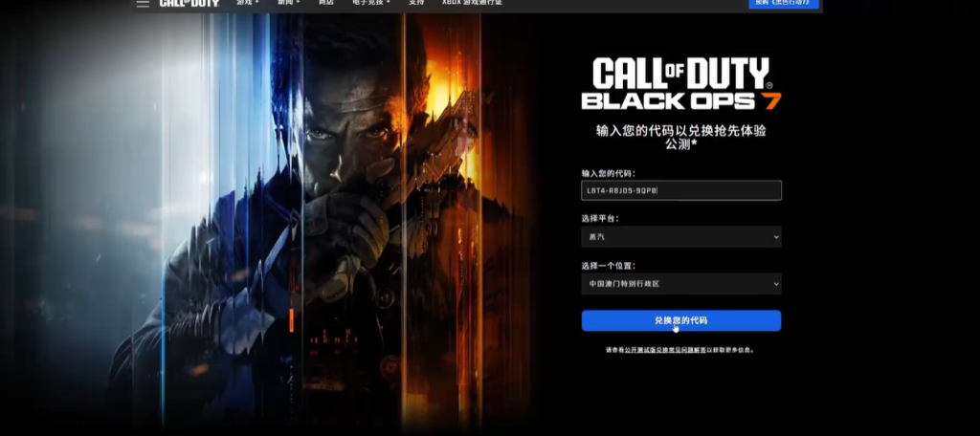Open the hamburger menu icon
The width and height of the screenshot is (980, 436).
[143, 4]
